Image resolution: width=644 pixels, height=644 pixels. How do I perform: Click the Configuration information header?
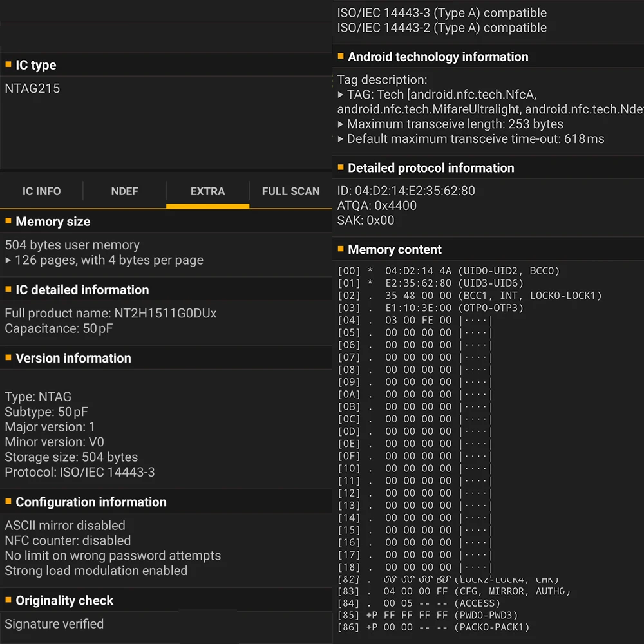tap(166, 502)
